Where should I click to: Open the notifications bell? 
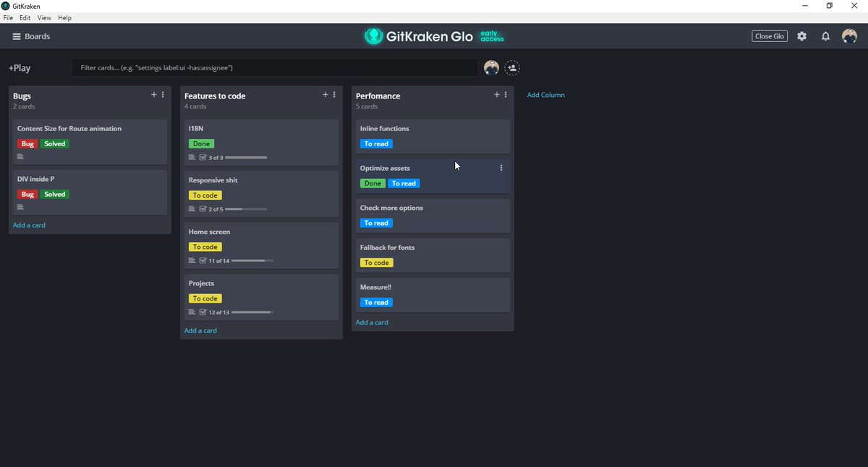tap(825, 35)
